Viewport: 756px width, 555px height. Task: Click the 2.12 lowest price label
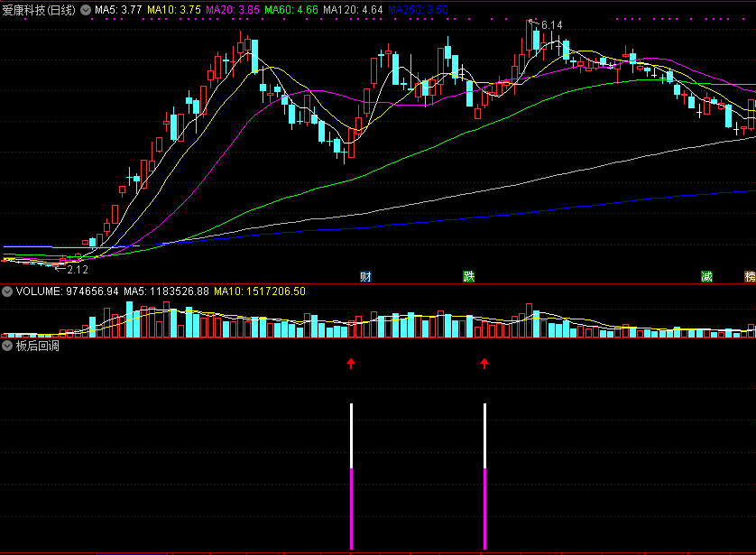(78, 270)
